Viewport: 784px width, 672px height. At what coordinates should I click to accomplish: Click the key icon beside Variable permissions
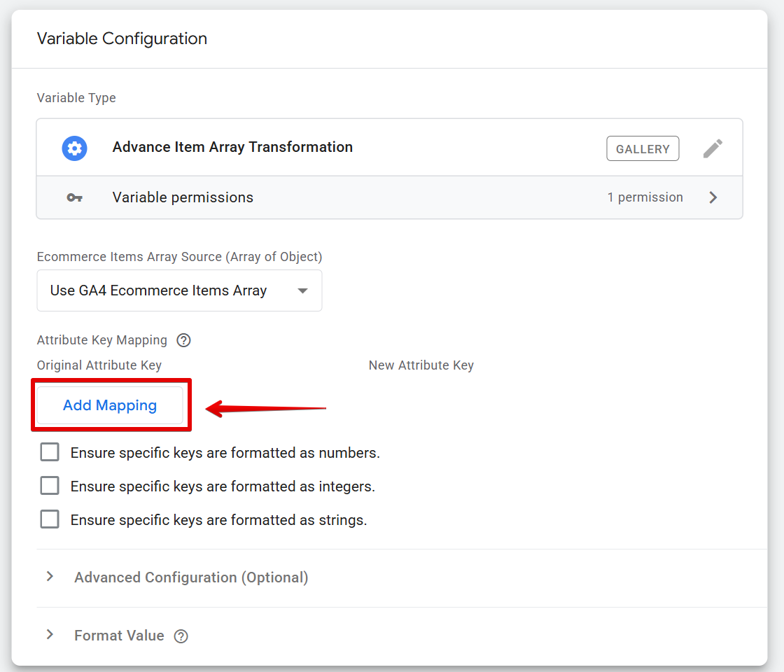[x=74, y=197]
